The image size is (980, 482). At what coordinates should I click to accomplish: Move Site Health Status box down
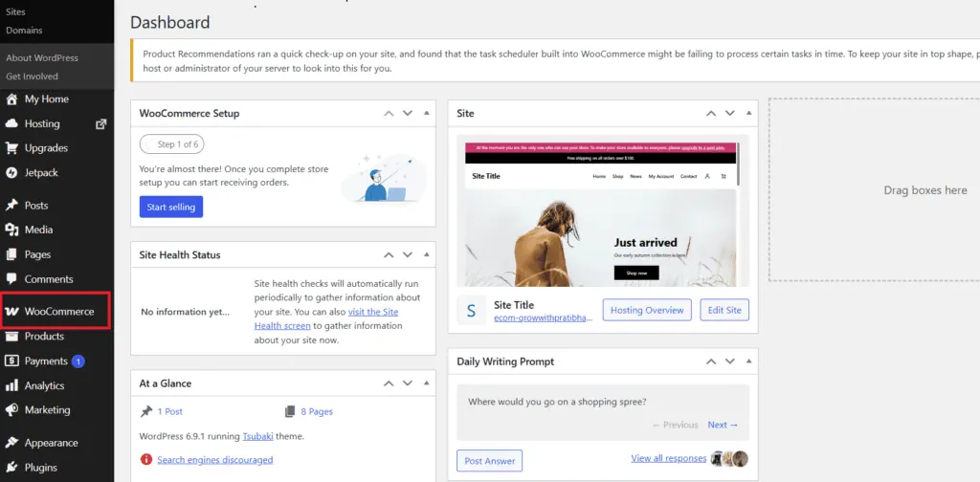tap(408, 254)
